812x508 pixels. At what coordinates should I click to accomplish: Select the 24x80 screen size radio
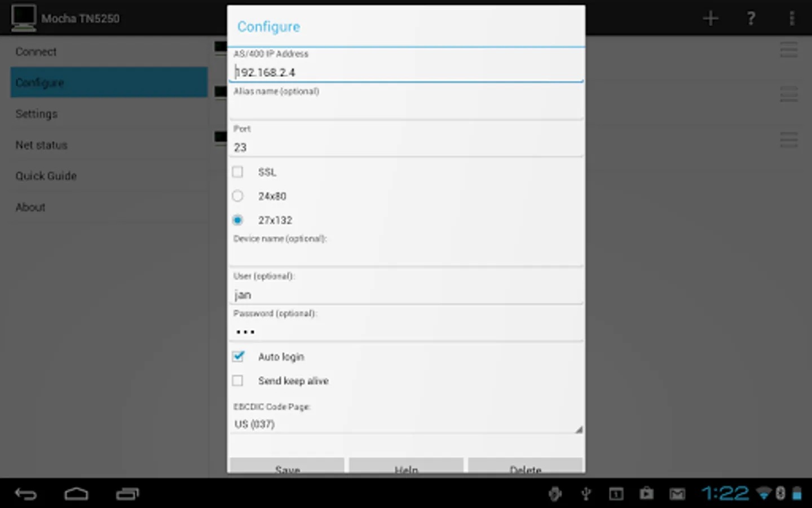[237, 196]
